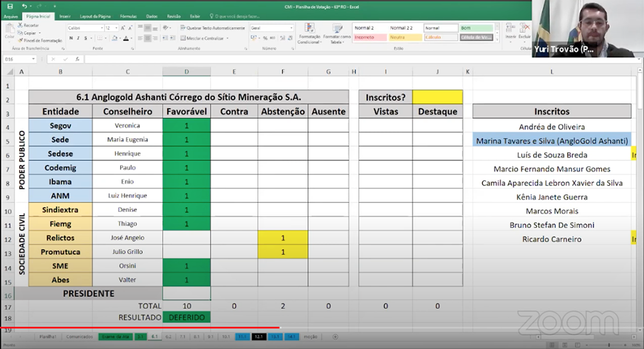Expand the Geral number format dropdown

coord(291,28)
